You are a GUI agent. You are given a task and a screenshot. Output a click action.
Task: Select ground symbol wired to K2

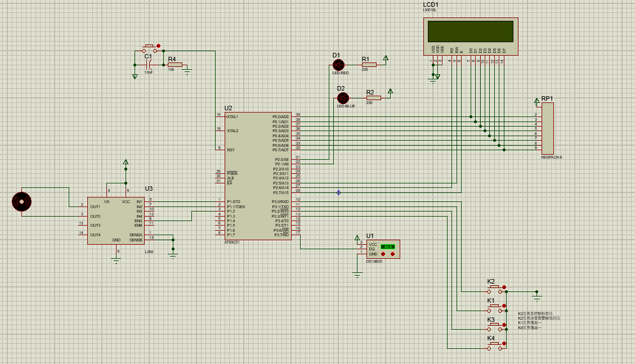pos(537,298)
